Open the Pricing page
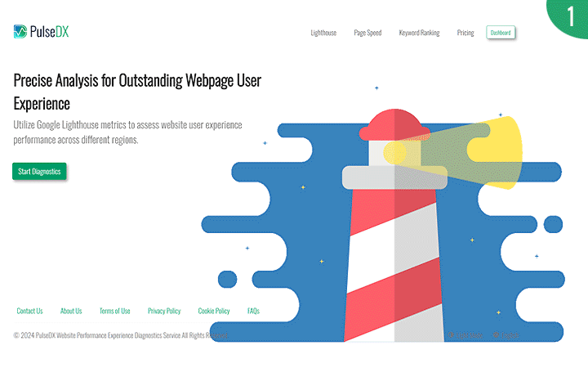This screenshot has width=588, height=368. click(x=465, y=33)
